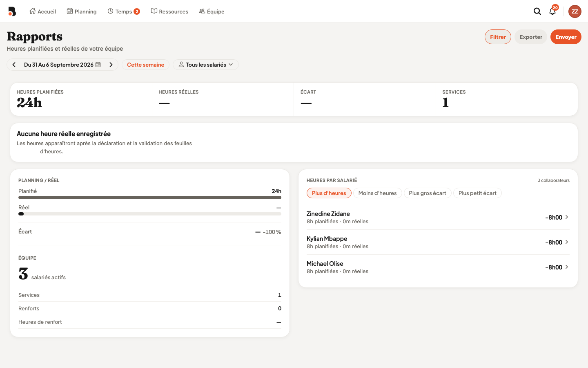Screen dimensions: 588x368
Task: Click the '-100 %' écart value
Action: [x=272, y=232]
